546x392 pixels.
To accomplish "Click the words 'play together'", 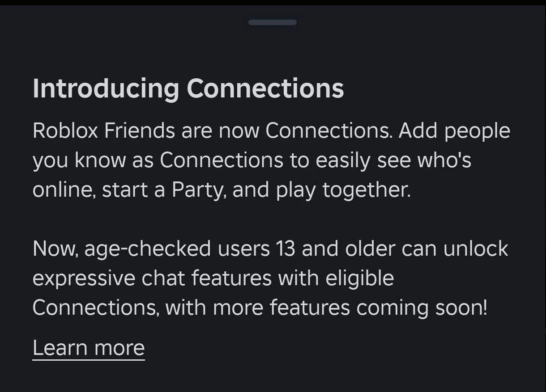I will pyautogui.click(x=343, y=190).
